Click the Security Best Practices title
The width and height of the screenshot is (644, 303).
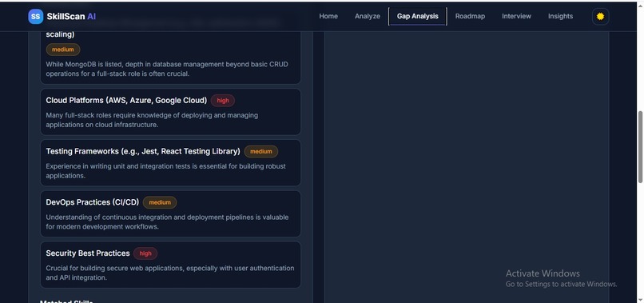pos(88,253)
